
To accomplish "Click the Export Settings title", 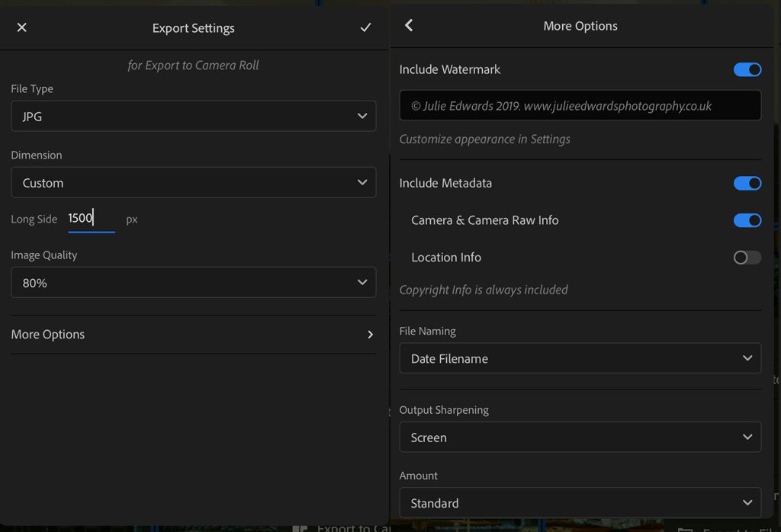I will (x=193, y=28).
